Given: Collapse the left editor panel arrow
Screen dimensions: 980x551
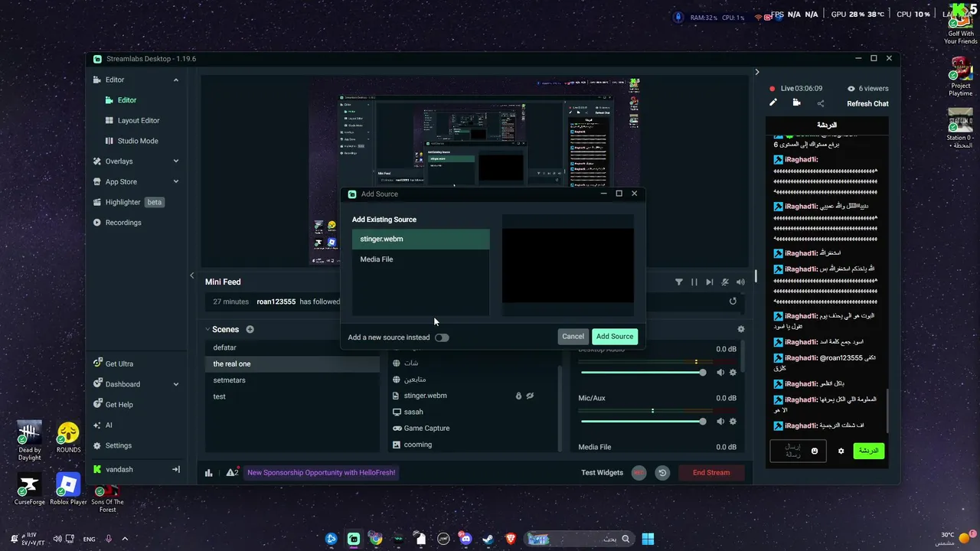Looking at the screenshot, I should pos(192,275).
